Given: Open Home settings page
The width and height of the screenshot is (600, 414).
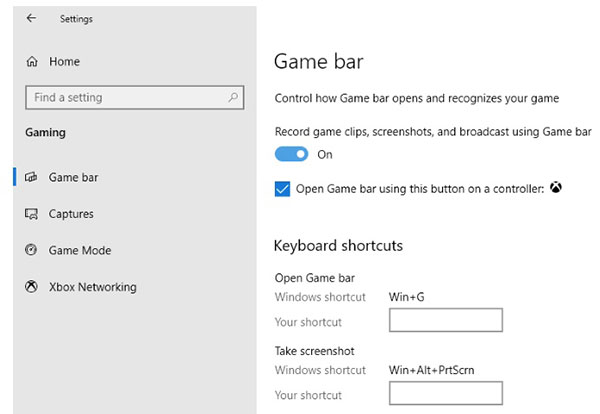Looking at the screenshot, I should 64,62.
